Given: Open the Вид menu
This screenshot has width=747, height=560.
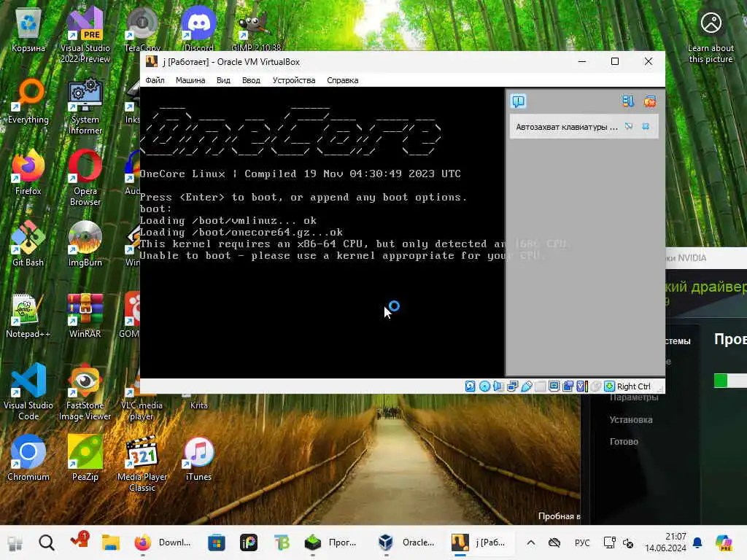Looking at the screenshot, I should [x=223, y=80].
